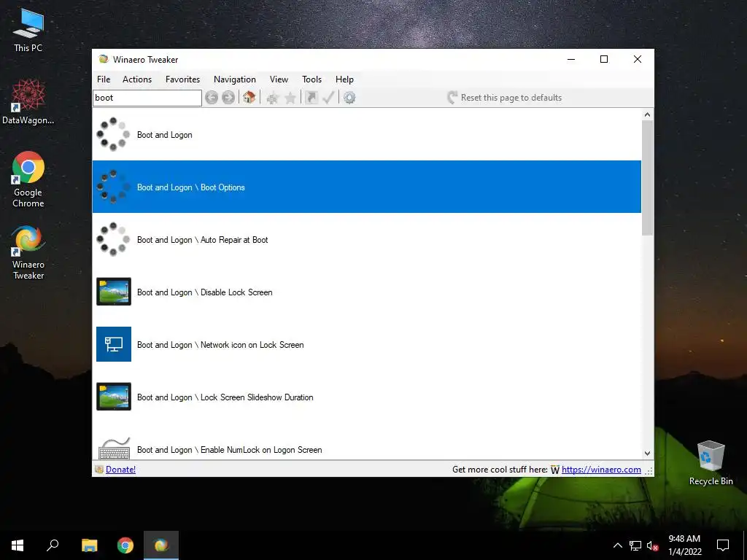Click the network tray icon

[x=635, y=545]
